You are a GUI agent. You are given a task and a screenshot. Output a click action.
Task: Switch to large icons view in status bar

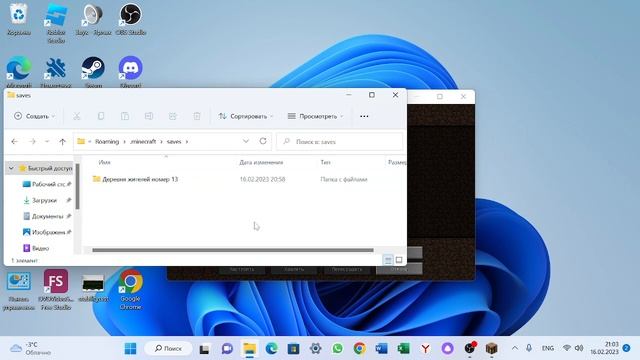point(399,260)
